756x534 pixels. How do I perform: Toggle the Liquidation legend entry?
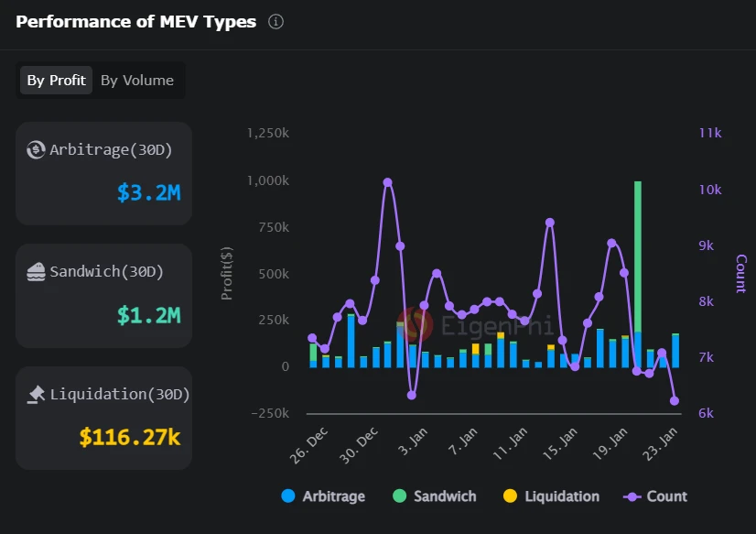[551, 496]
